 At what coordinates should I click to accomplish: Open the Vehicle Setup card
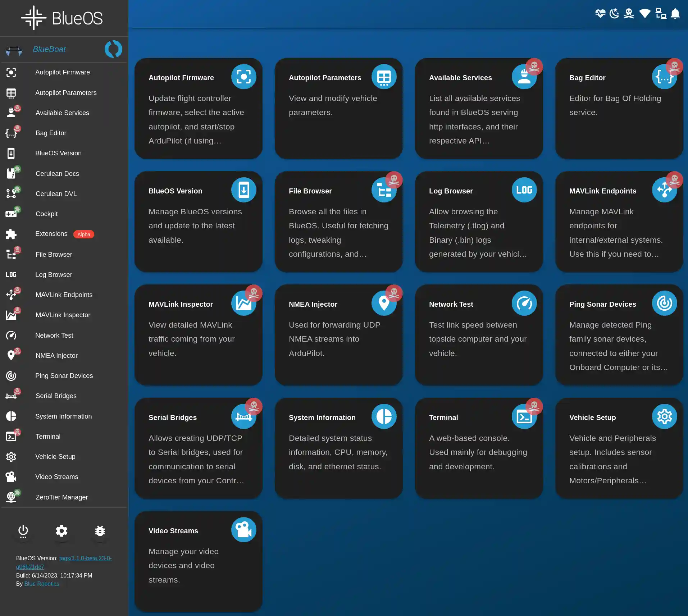619,448
